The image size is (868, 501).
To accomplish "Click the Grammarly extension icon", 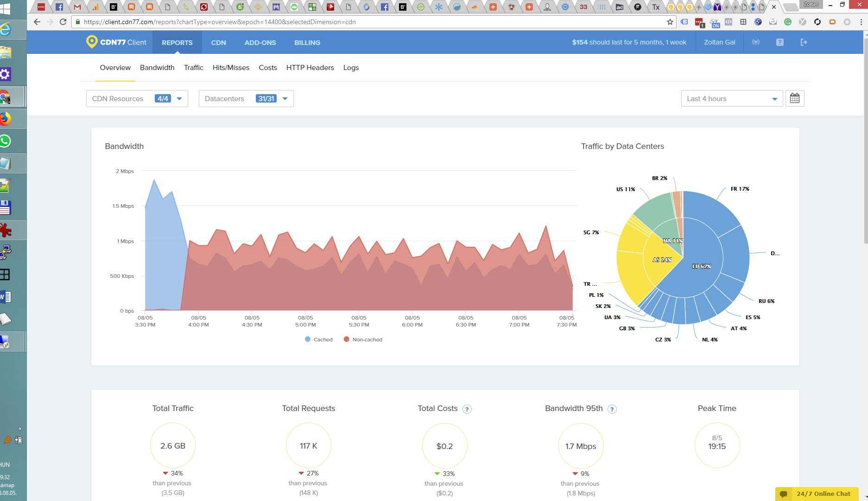I will (787, 22).
